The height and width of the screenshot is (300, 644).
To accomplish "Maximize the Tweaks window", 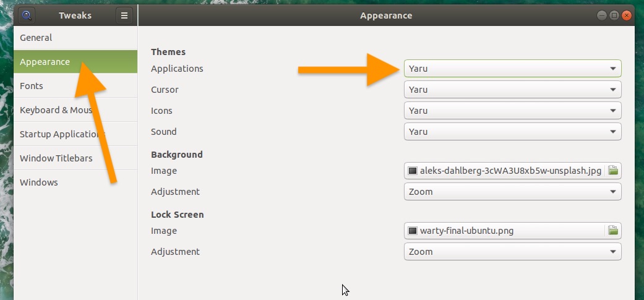I will click(614, 15).
